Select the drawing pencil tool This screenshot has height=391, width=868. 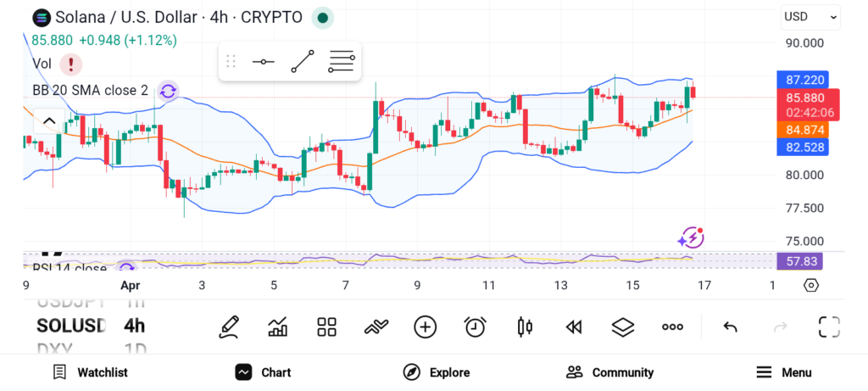(228, 327)
